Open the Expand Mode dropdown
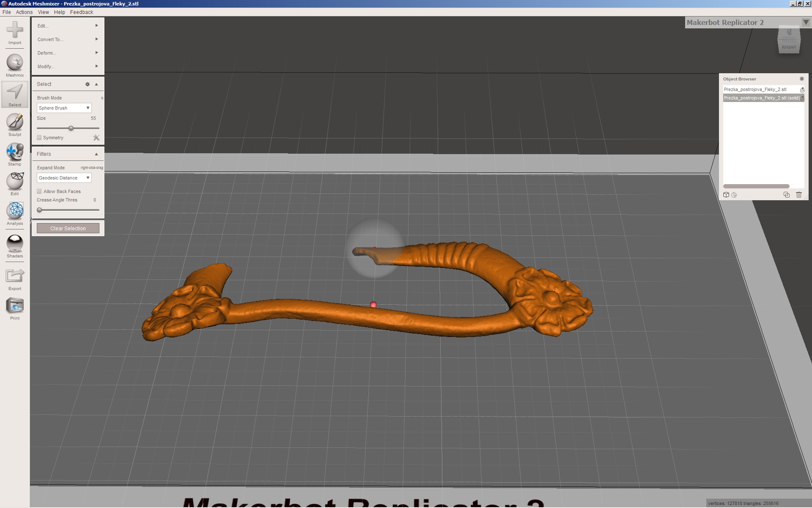The height and width of the screenshot is (508, 812). pos(64,178)
